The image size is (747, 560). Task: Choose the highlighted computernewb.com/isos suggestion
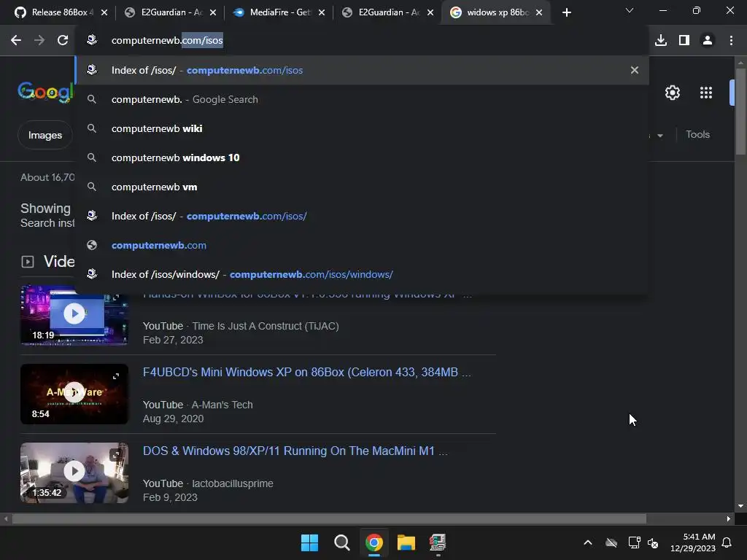click(x=362, y=70)
